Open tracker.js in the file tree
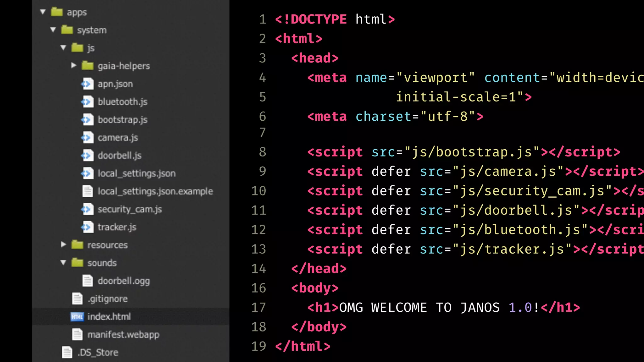 [x=117, y=227]
